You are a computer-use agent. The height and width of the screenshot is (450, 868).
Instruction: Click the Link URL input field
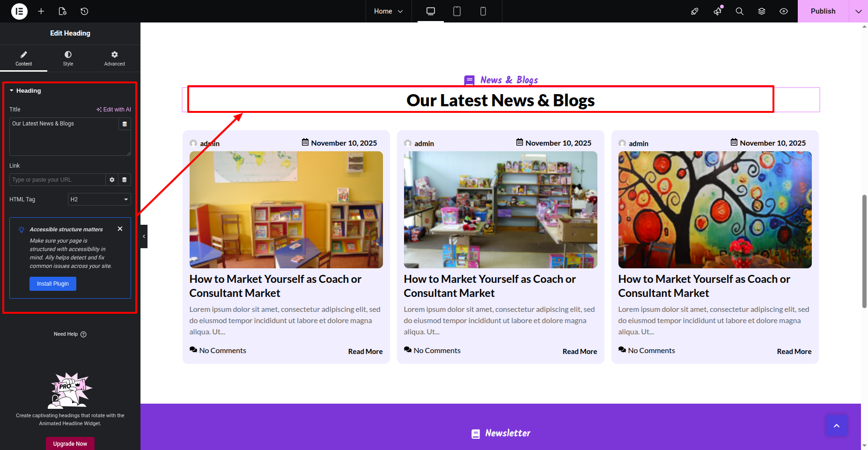[57, 180]
